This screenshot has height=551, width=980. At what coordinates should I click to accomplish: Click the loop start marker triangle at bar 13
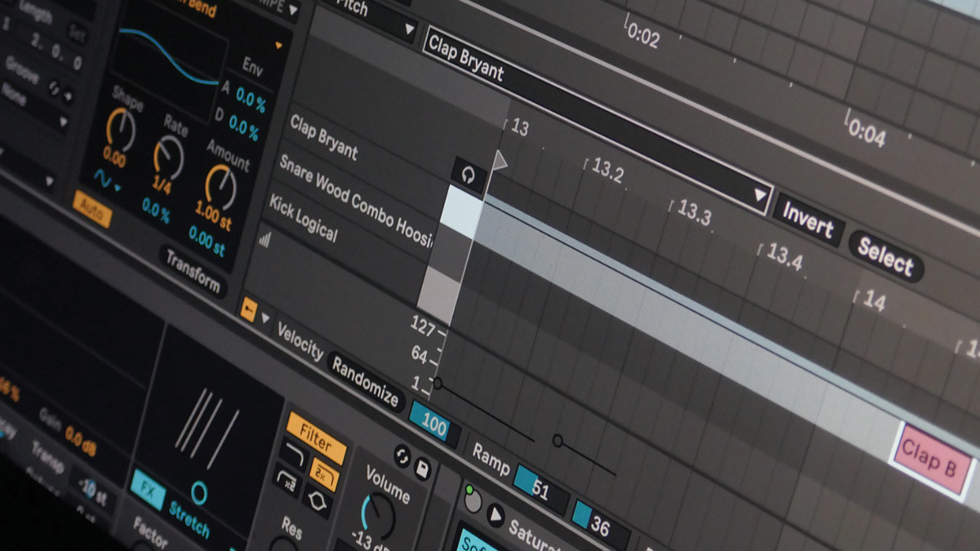click(499, 161)
